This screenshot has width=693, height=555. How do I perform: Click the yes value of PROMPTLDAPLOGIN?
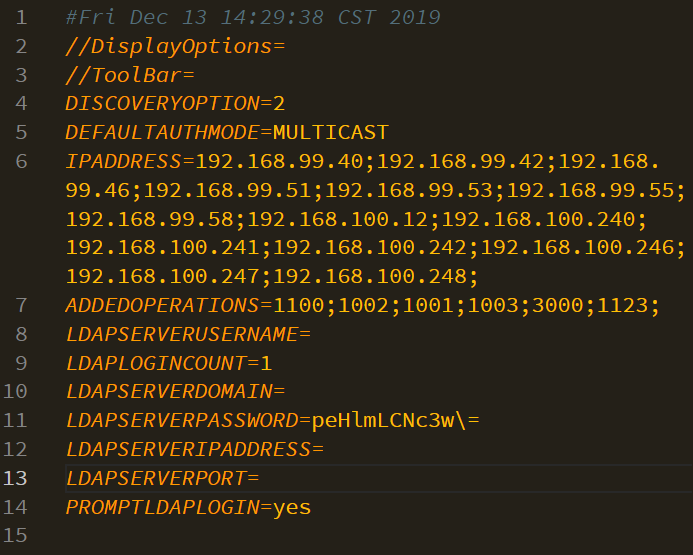292,507
